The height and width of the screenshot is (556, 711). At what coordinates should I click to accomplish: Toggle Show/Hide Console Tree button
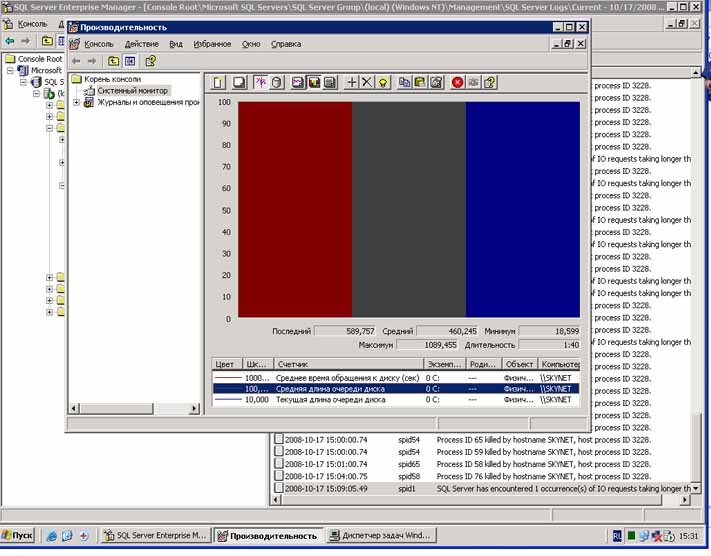(130, 61)
